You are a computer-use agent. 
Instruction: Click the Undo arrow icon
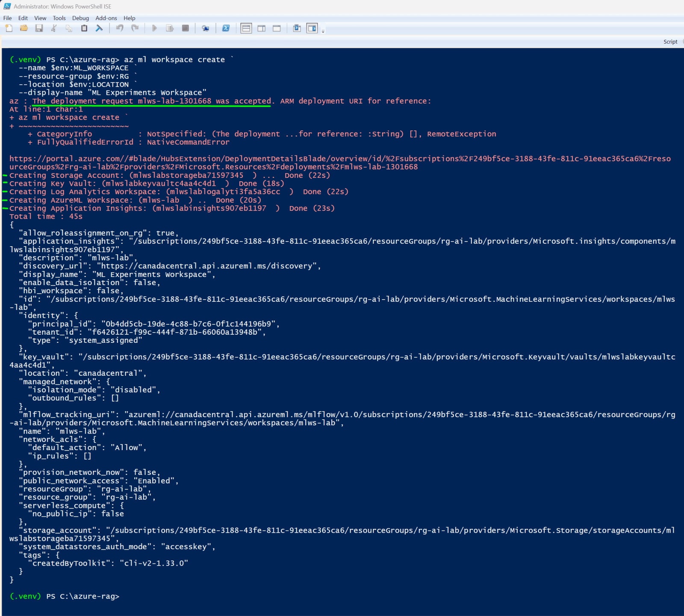(x=120, y=28)
